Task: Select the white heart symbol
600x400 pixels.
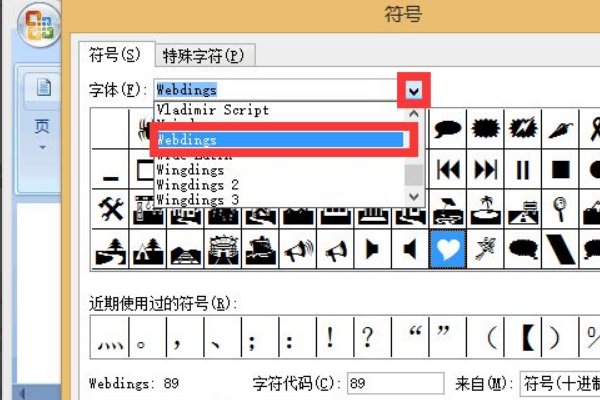Action: tap(448, 250)
